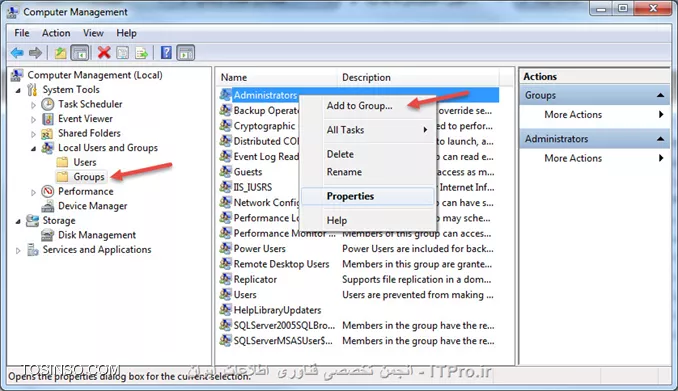Open the Action menu

click(x=56, y=33)
